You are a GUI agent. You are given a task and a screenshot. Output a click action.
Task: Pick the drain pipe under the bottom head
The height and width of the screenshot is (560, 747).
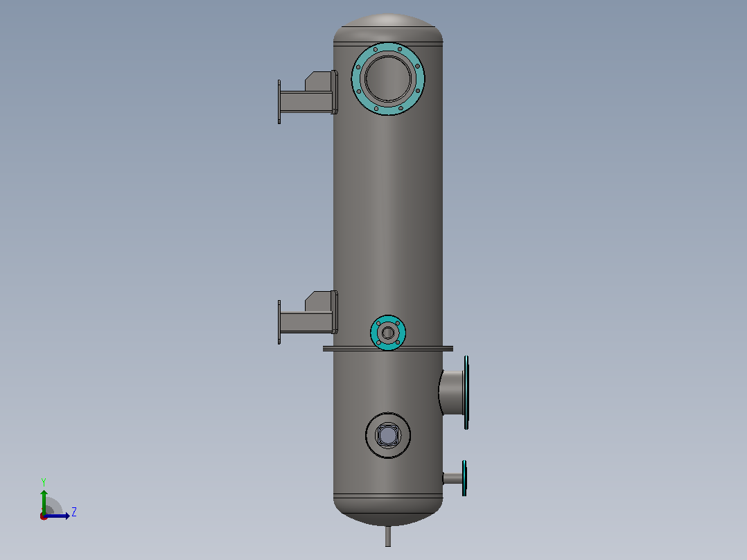click(x=388, y=536)
